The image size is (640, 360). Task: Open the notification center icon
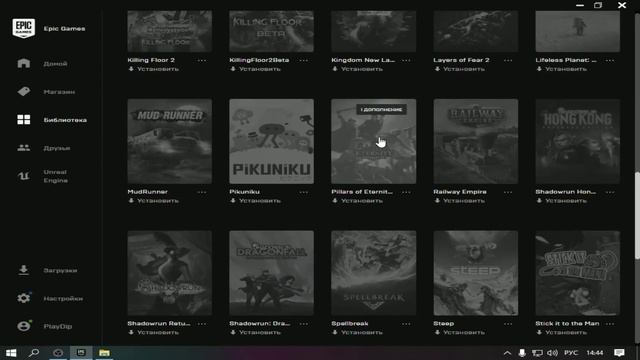(619, 353)
